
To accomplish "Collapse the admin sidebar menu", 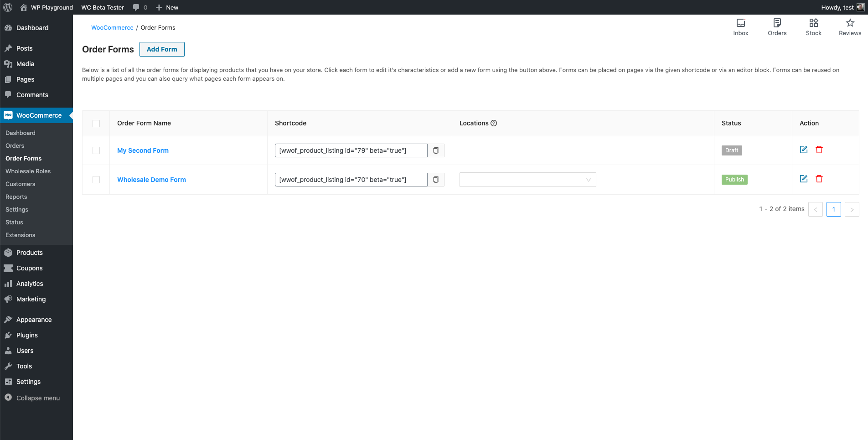I will coord(32,398).
